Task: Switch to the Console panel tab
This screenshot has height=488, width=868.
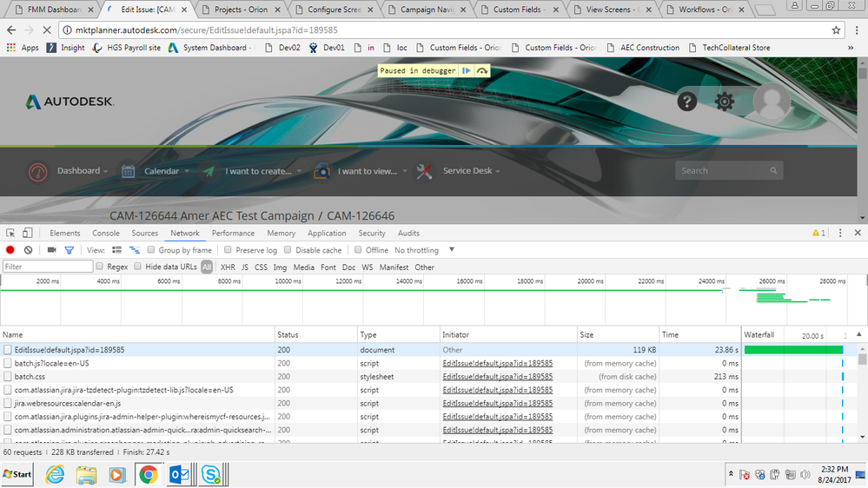Action: coord(106,233)
